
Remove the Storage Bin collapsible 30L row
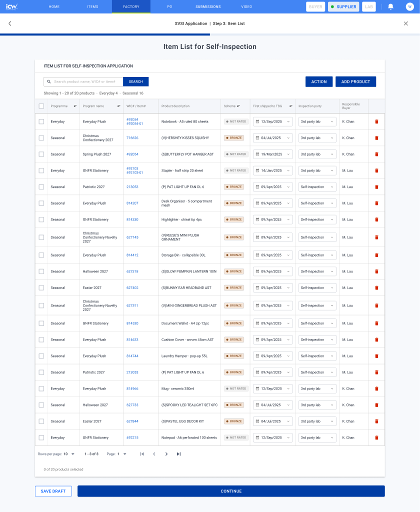point(376,255)
